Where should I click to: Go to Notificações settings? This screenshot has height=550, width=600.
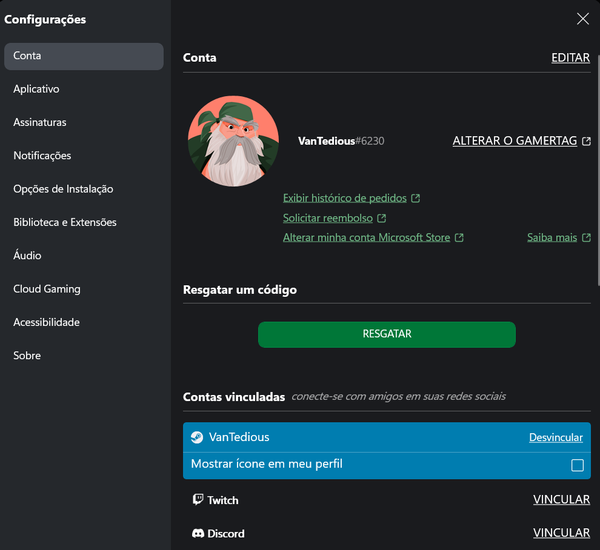point(42,156)
